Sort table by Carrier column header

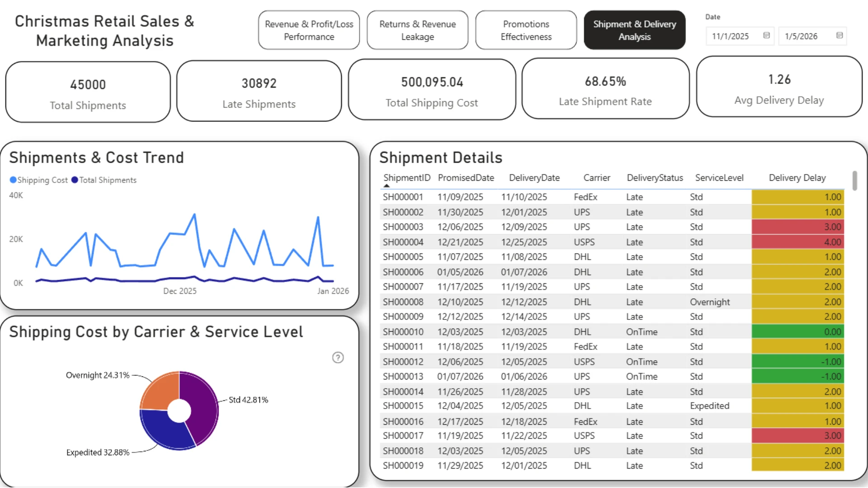(x=597, y=178)
